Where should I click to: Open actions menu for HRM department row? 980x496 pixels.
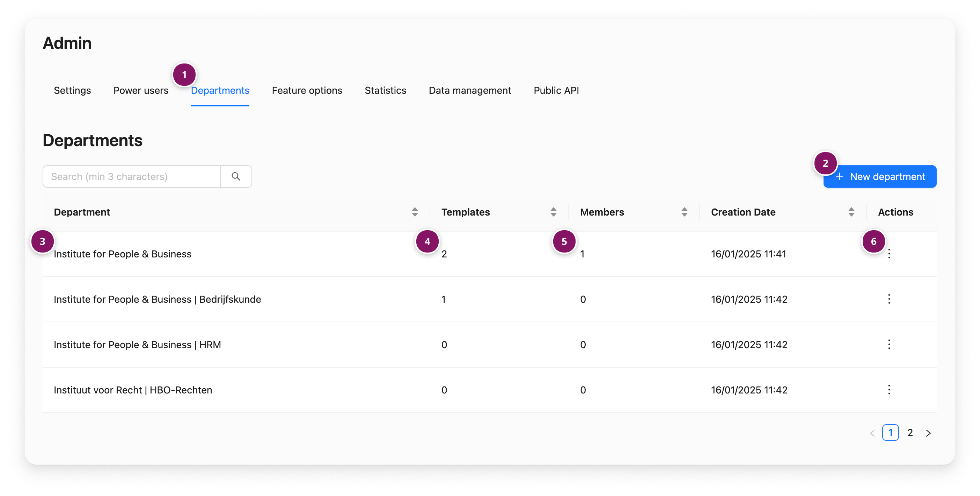889,344
